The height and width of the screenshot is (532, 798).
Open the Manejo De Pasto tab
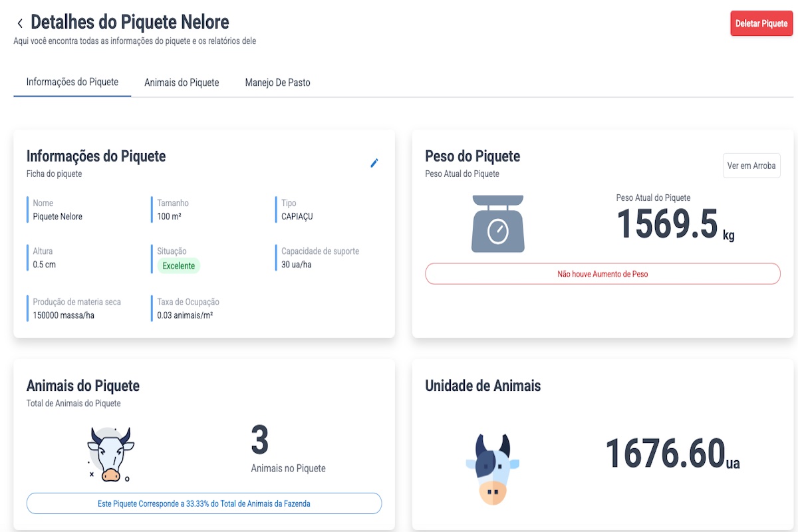(x=277, y=82)
